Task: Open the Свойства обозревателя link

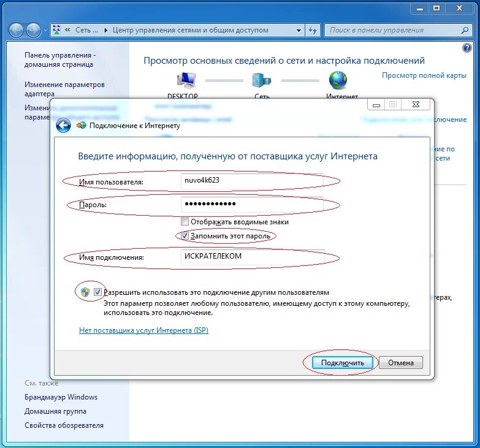Action: point(64,425)
